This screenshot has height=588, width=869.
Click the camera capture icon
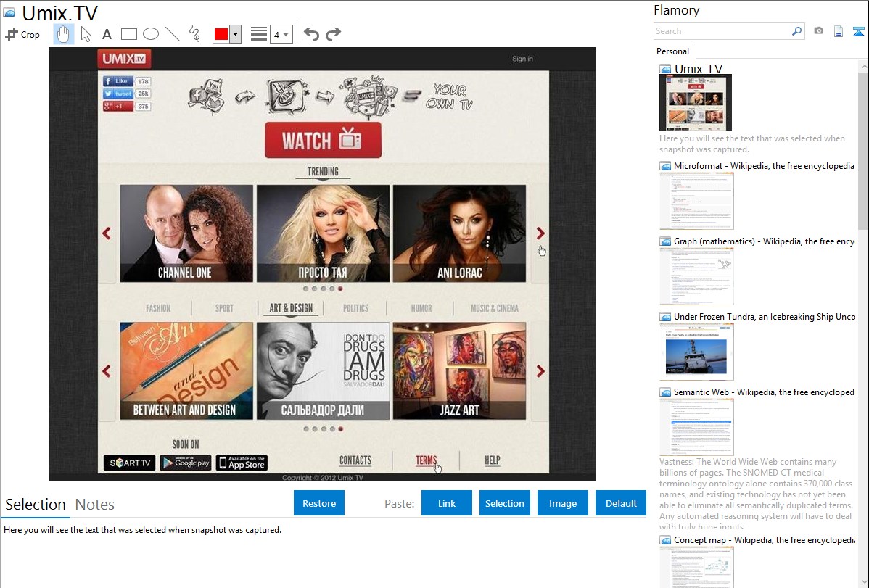818,31
